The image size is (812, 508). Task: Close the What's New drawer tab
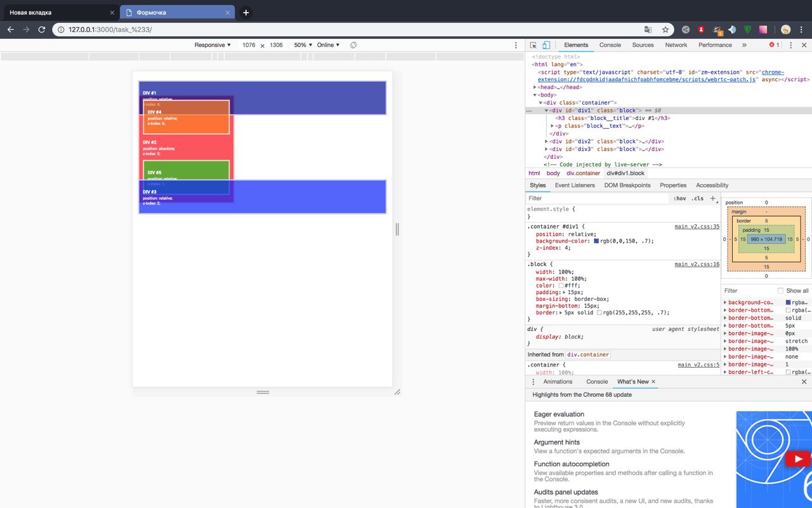point(653,382)
